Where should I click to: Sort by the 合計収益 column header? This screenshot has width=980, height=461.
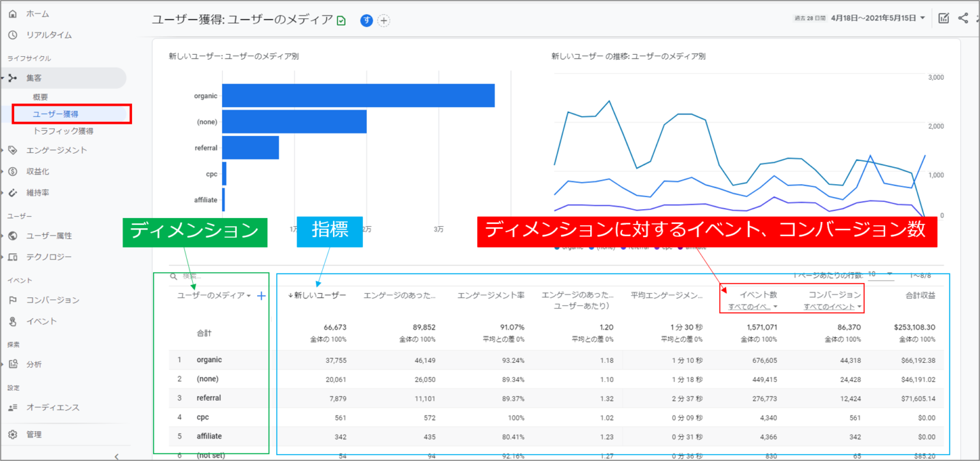920,295
